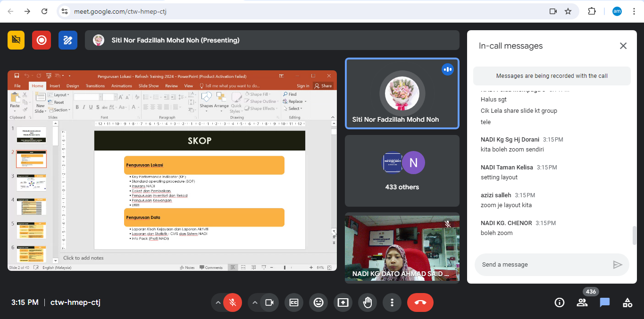Unmute the microphone
The height and width of the screenshot is (319, 644).
point(232,302)
